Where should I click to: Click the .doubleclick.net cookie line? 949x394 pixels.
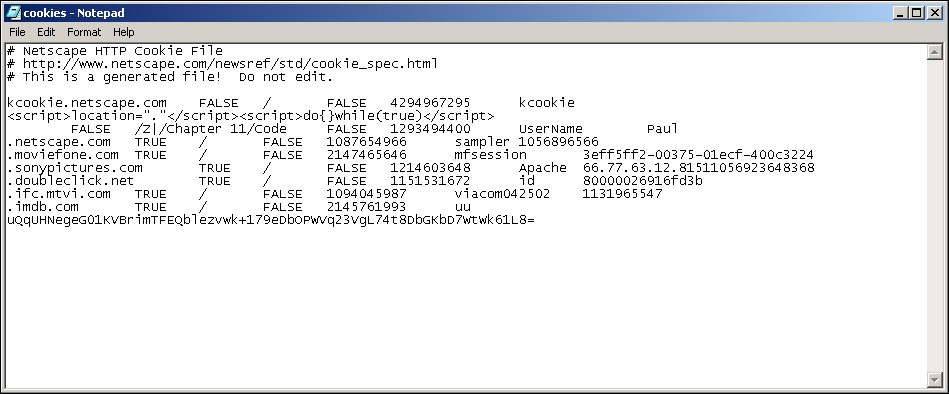click(355, 181)
